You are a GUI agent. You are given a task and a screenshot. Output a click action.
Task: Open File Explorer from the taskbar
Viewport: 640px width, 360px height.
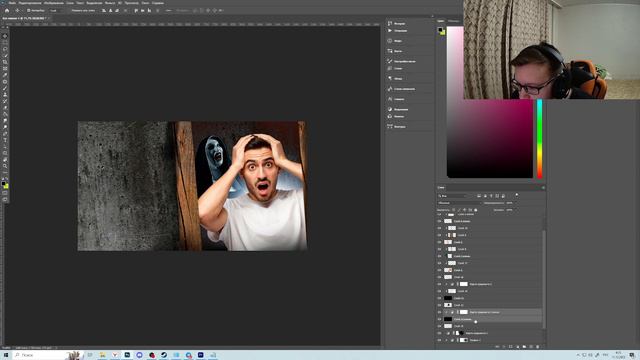(x=102, y=355)
